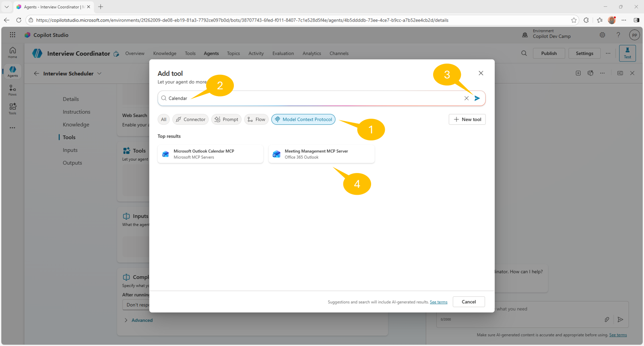The image size is (644, 346).
Task: Click the Copilot Studio logo
Action: pyautogui.click(x=27, y=35)
